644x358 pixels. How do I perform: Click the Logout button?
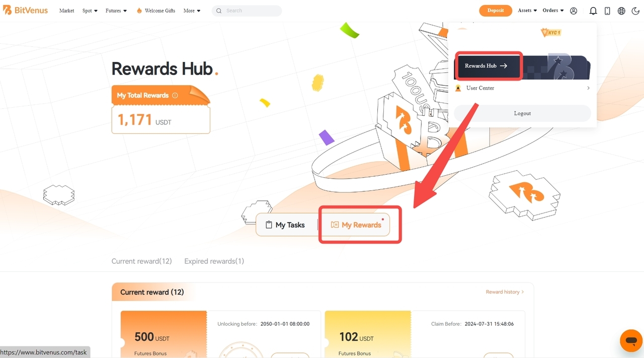tap(522, 113)
